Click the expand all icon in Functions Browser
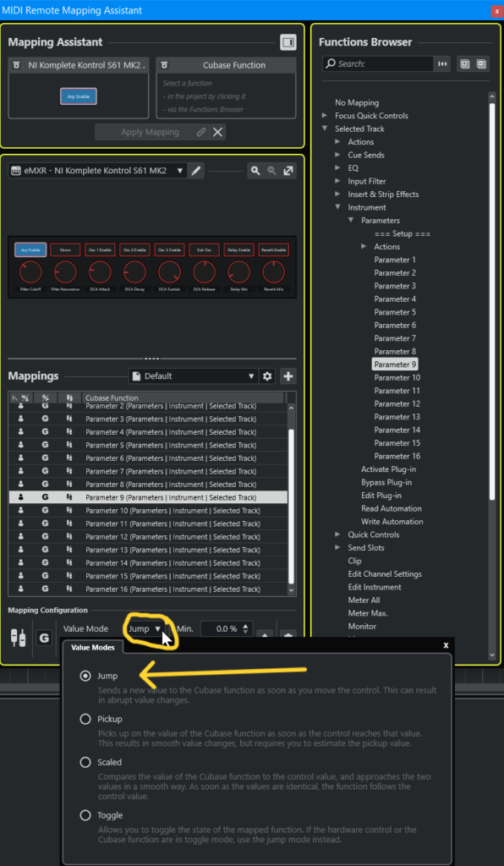Image resolution: width=504 pixels, height=866 pixels. pos(465,64)
